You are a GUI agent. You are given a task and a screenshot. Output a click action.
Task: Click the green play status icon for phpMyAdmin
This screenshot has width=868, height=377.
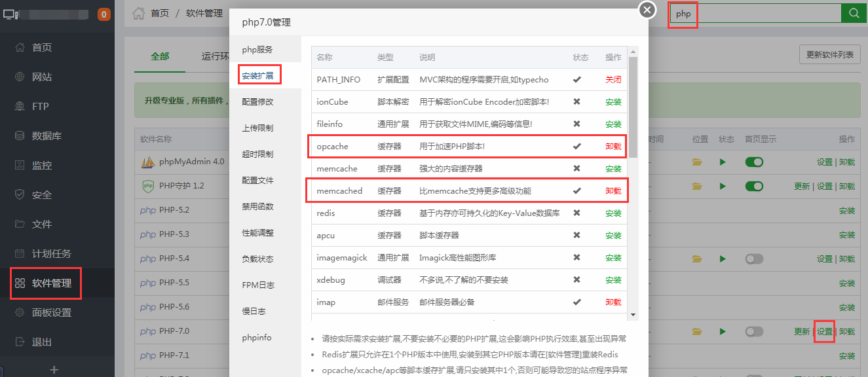723,162
